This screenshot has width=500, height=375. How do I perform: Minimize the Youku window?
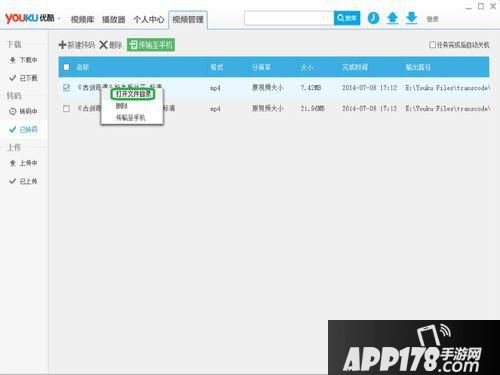[x=469, y=7]
